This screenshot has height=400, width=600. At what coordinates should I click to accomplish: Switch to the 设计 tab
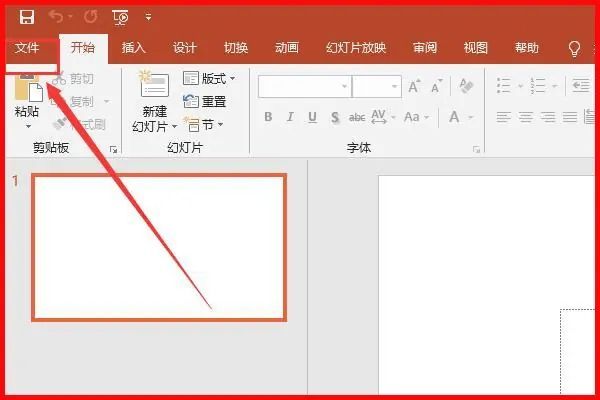(184, 48)
